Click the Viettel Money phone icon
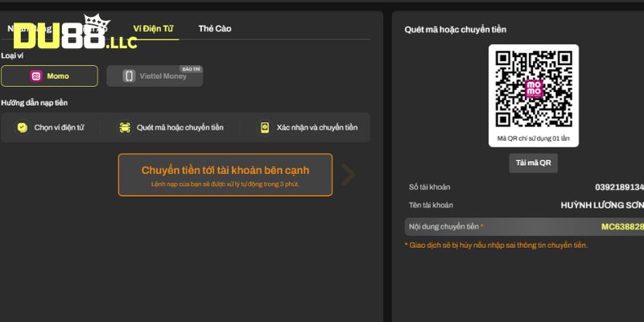The width and height of the screenshot is (644, 322). [129, 76]
